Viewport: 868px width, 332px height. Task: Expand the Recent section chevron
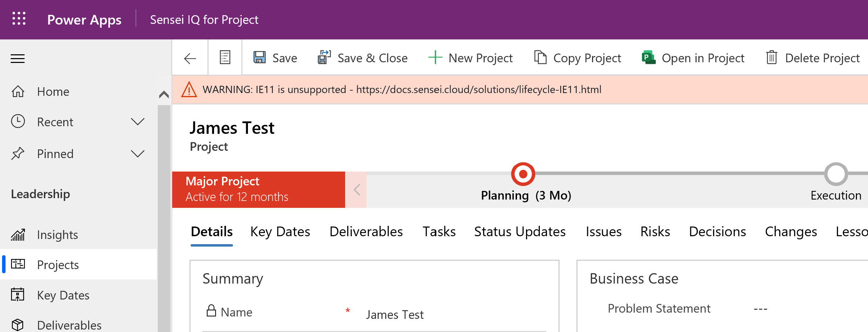[x=138, y=122]
